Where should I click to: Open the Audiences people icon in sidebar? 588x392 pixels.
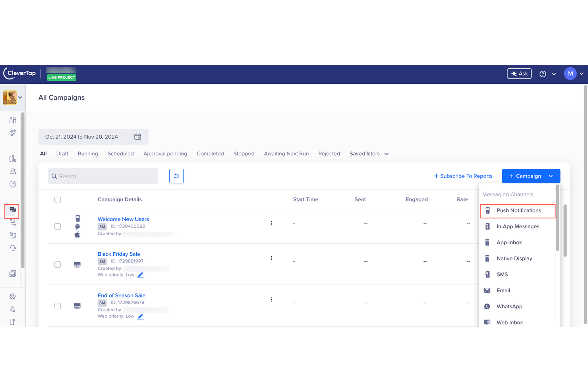point(12,171)
